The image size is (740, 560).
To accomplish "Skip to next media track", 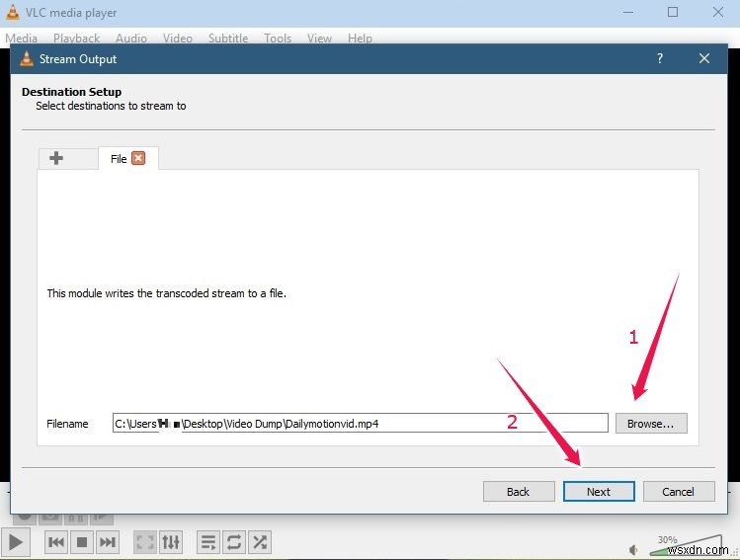I will pos(107,542).
